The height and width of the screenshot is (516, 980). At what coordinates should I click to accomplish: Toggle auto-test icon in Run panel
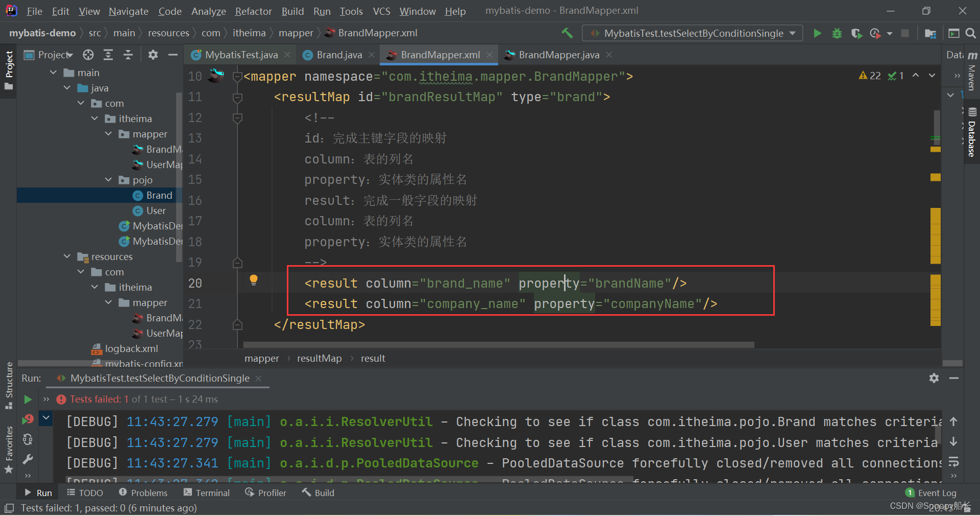28,439
